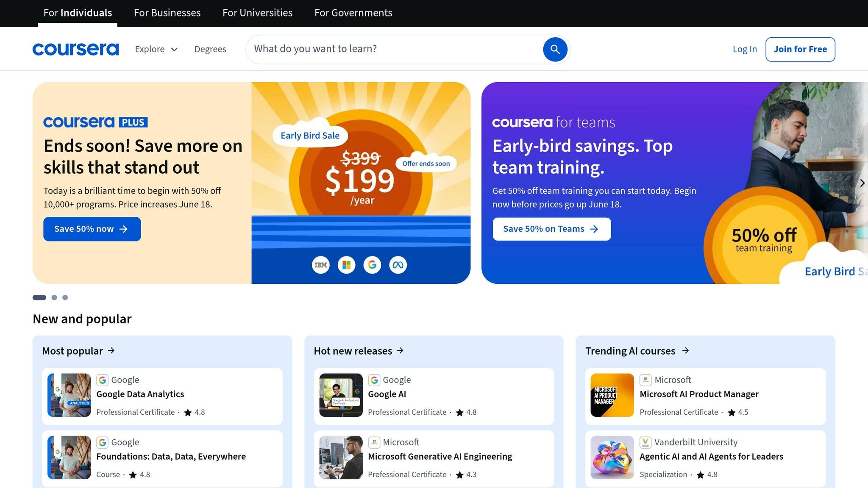This screenshot has height=488, width=868.
Task: Open Google AI course thumbnail
Action: pos(341,395)
